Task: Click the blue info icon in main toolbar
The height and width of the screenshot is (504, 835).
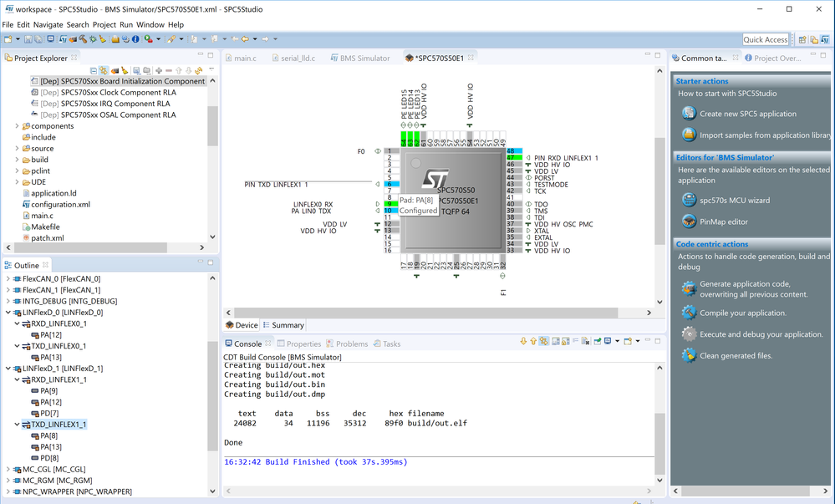Action: pos(135,39)
